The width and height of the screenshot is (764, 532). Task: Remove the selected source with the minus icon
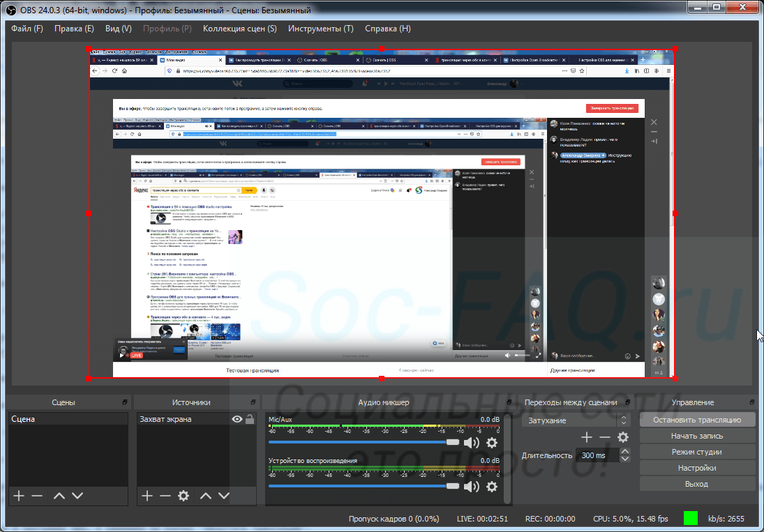click(165, 496)
